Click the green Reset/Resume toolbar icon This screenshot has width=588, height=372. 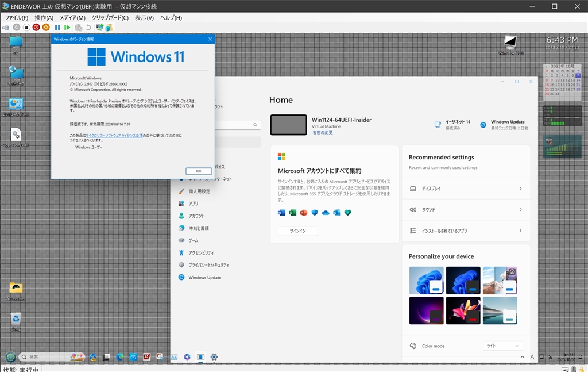[x=67, y=28]
